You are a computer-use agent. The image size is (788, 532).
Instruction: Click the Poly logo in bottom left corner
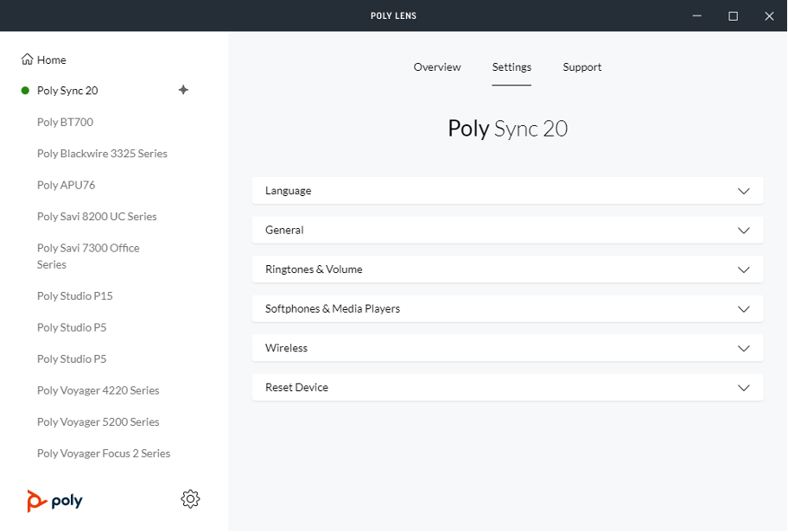54,499
